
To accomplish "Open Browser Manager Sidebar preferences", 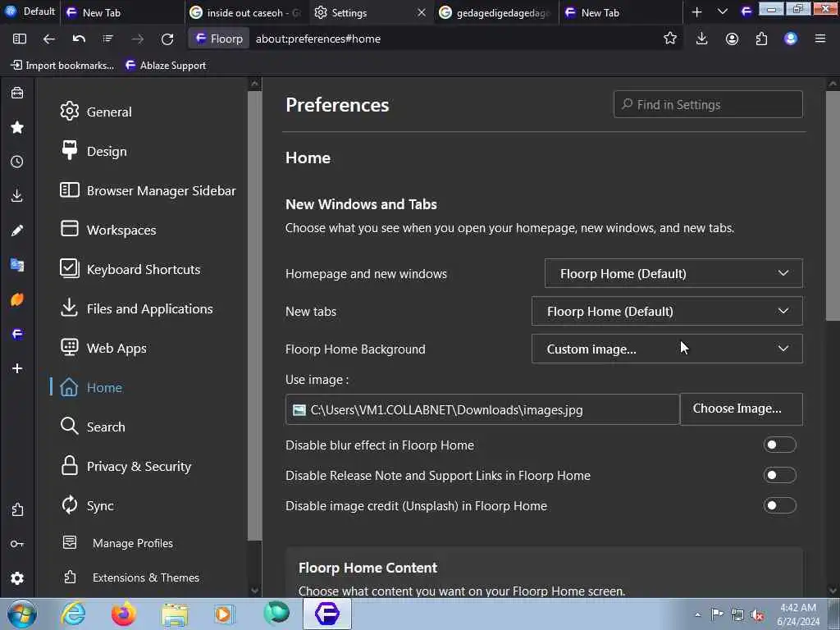I will tap(148, 190).
